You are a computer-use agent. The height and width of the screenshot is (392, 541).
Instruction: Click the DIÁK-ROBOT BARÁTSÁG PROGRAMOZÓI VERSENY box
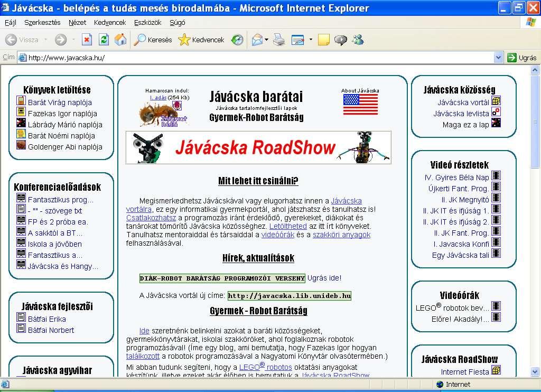point(222,278)
